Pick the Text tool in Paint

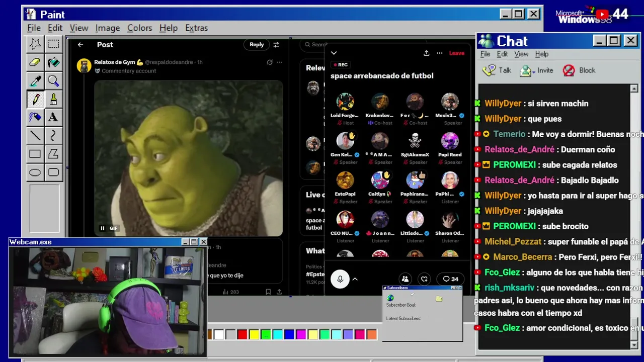(53, 117)
